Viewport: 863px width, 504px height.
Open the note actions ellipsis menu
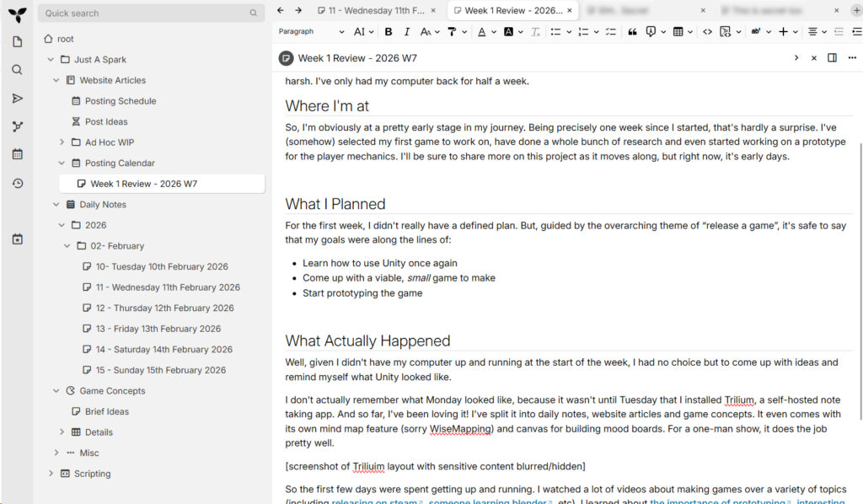(x=852, y=58)
